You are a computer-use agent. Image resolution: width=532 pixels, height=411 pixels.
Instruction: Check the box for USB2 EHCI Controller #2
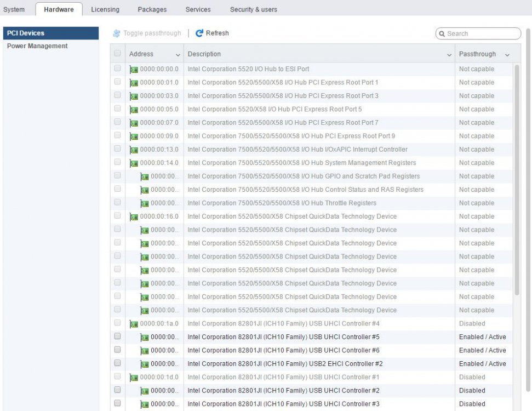(117, 363)
